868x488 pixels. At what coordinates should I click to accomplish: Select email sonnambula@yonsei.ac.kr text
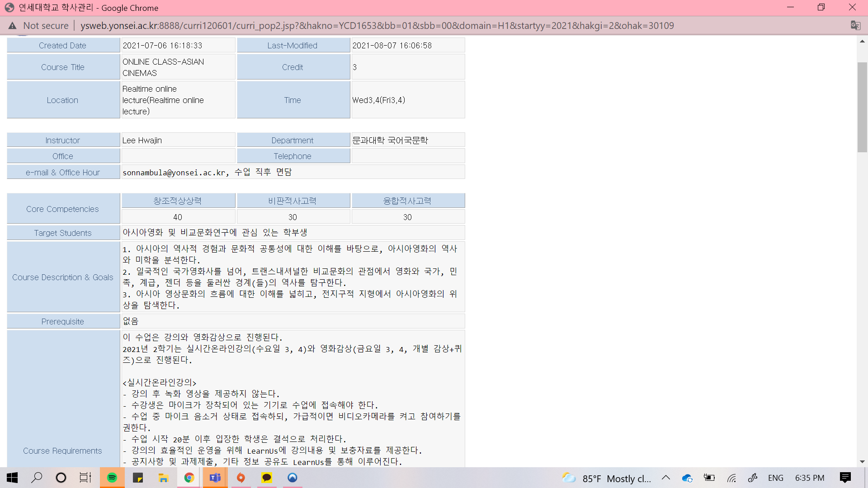pos(174,173)
